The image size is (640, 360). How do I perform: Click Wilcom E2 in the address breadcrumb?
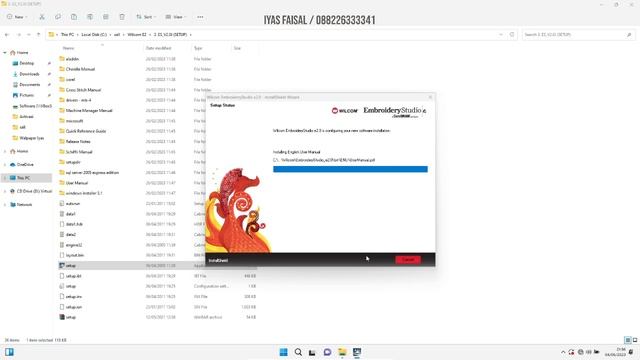[137, 35]
